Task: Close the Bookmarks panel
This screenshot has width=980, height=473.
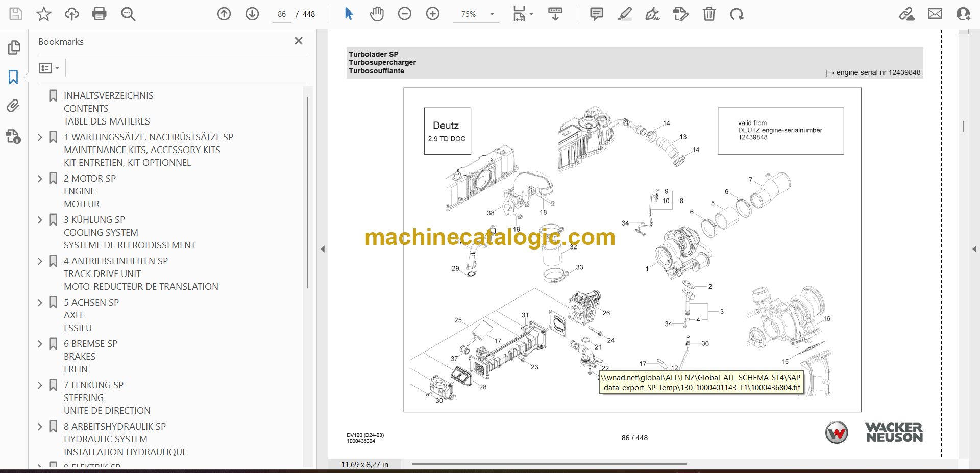Action: [299, 41]
